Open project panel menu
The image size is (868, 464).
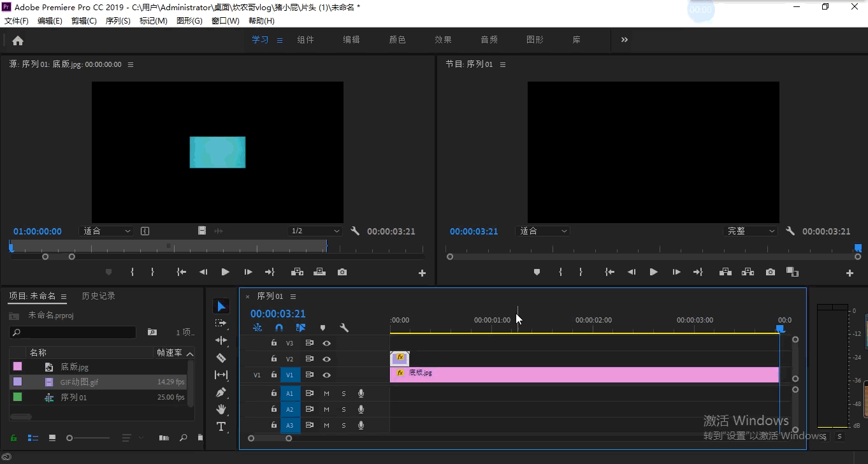click(x=64, y=296)
